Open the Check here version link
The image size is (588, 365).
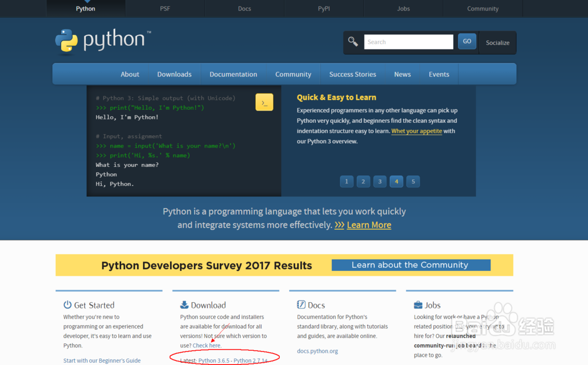[x=207, y=346]
